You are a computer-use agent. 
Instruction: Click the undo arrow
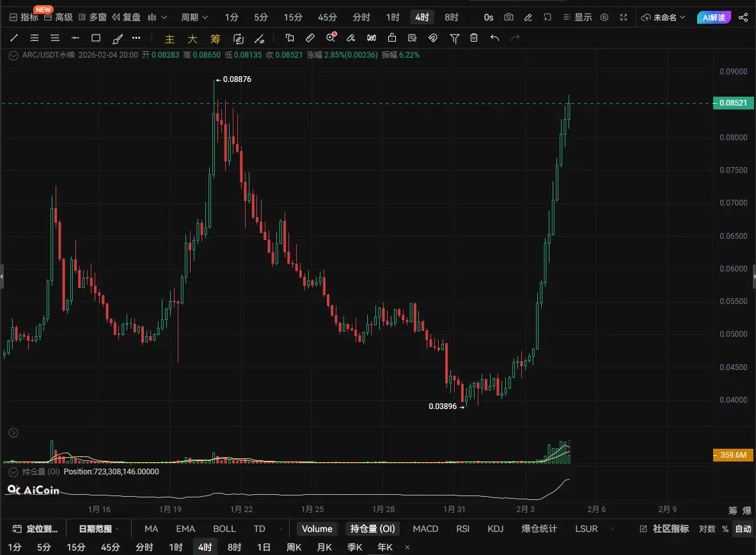coord(494,38)
